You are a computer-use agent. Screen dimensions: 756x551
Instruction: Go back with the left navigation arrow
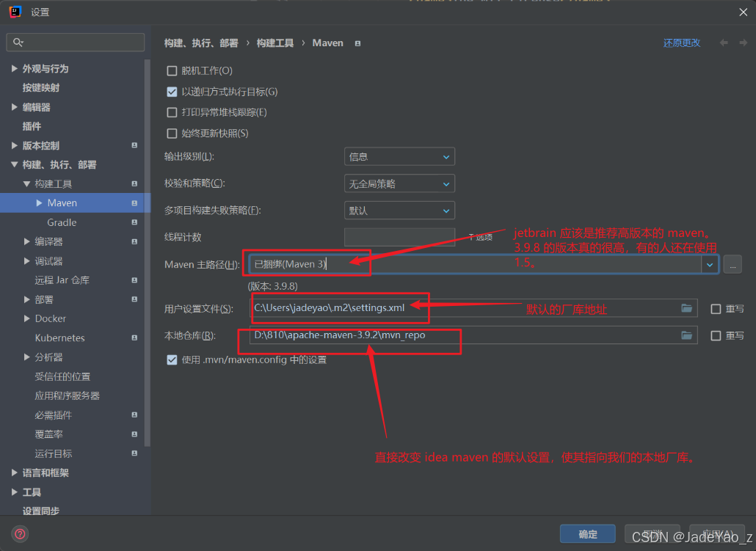point(724,43)
